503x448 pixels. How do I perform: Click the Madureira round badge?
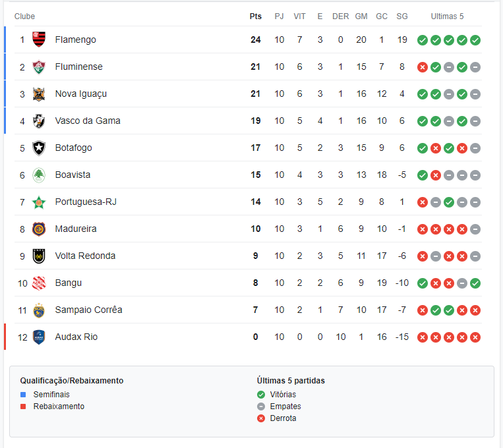click(x=39, y=229)
